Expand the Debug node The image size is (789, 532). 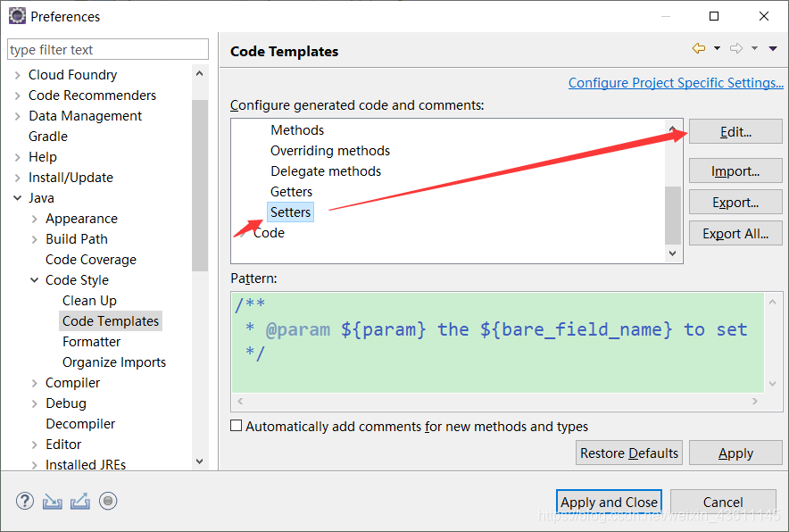[x=35, y=403]
